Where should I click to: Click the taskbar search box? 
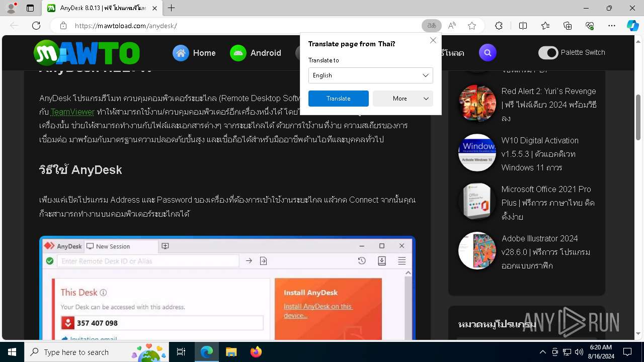point(97,352)
